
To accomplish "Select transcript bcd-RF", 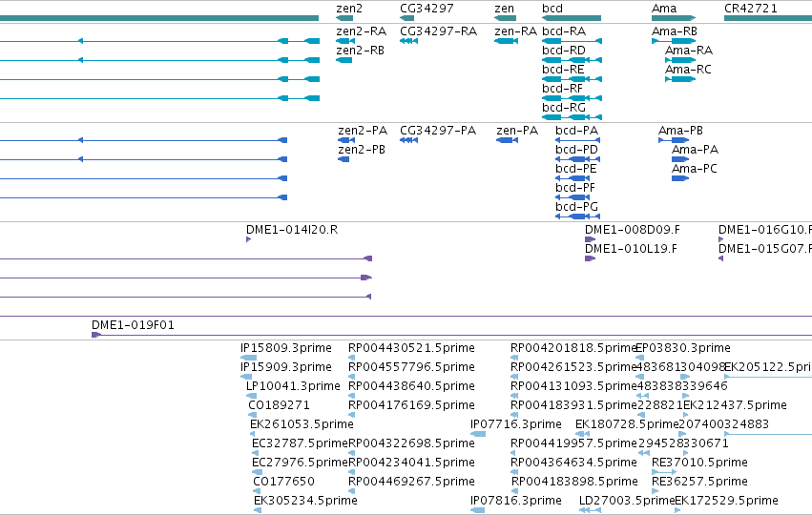I will [572, 98].
